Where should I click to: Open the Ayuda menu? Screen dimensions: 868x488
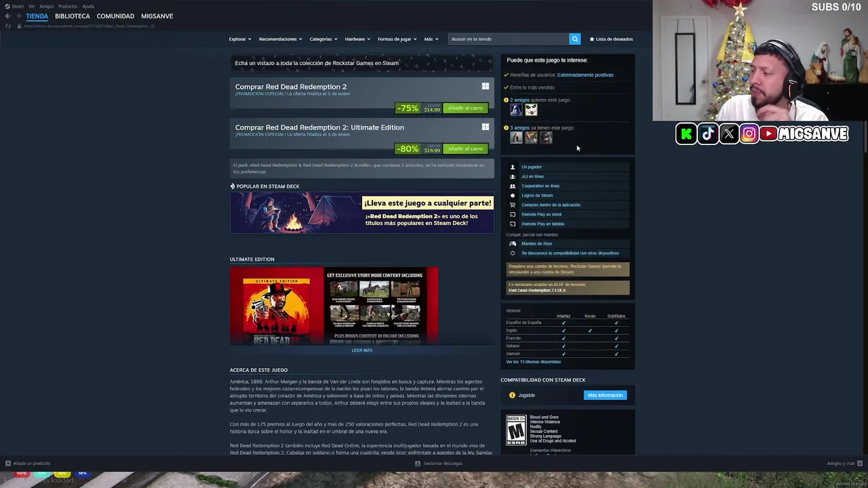(88, 6)
